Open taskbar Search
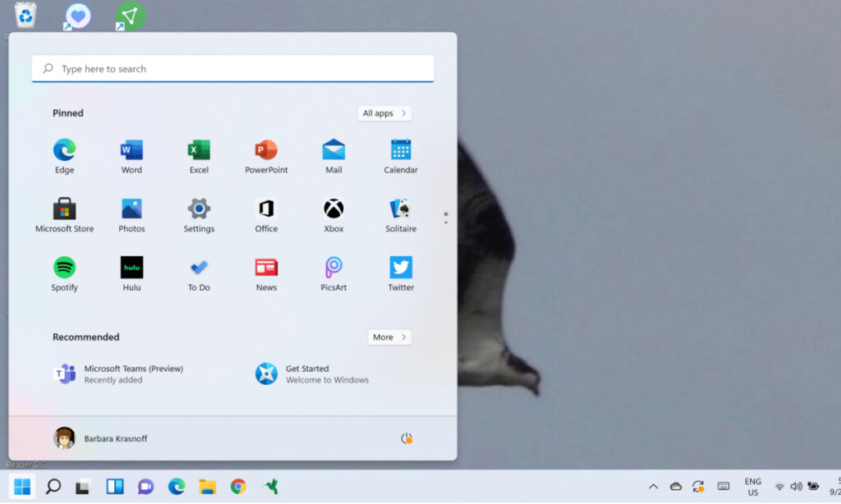 [53, 486]
